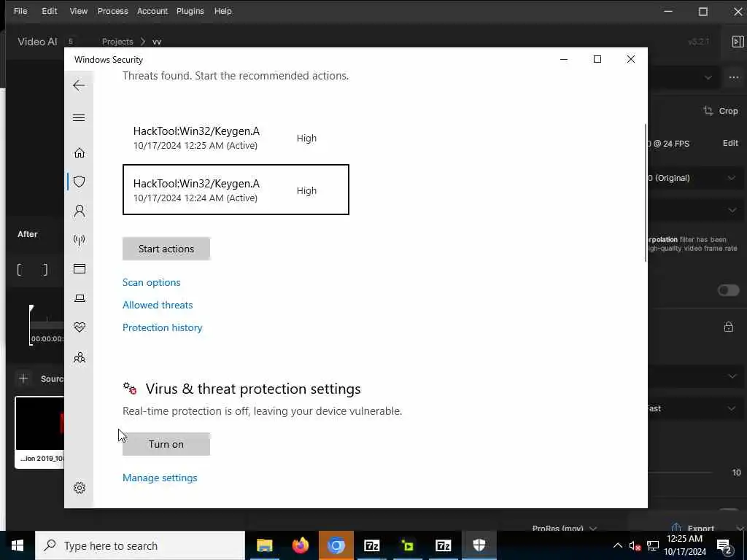747x560 pixels.
Task: Click Edit next to 24 FPS
Action: point(730,143)
